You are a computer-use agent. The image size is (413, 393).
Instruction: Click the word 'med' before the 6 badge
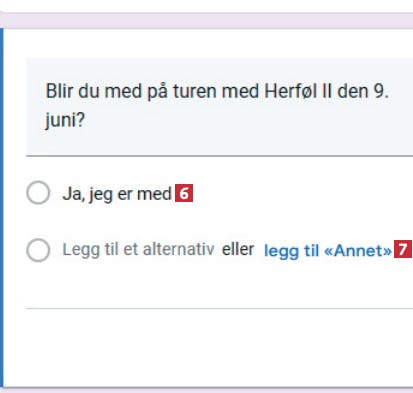tap(154, 194)
